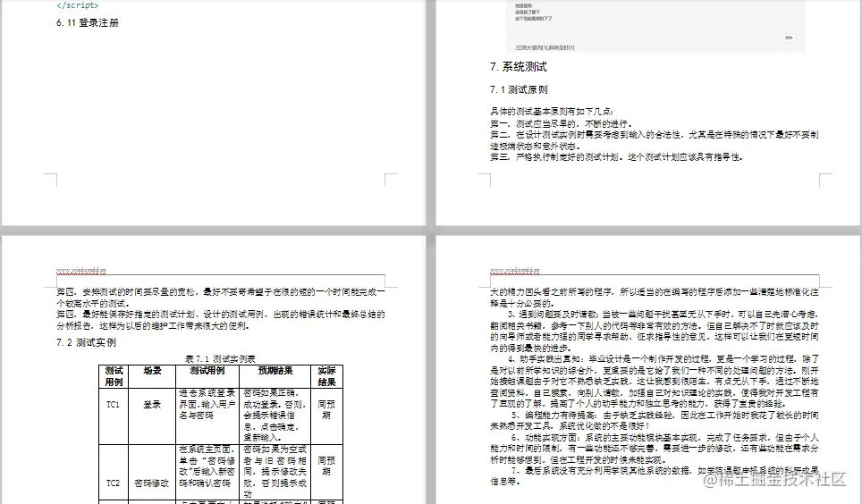Viewport: 862px width, 504px height.
Task: Click the "</script>" code line
Action: click(x=78, y=5)
